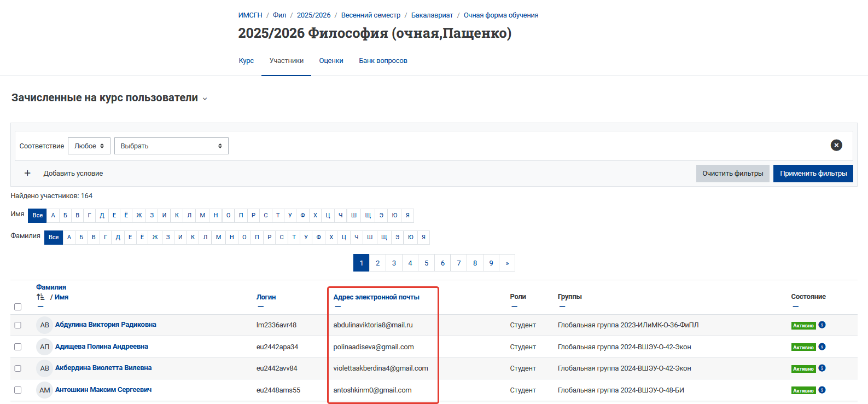Viewport: 868px width, 404px height.
Task: Click the Применить фильтры button
Action: 813,174
